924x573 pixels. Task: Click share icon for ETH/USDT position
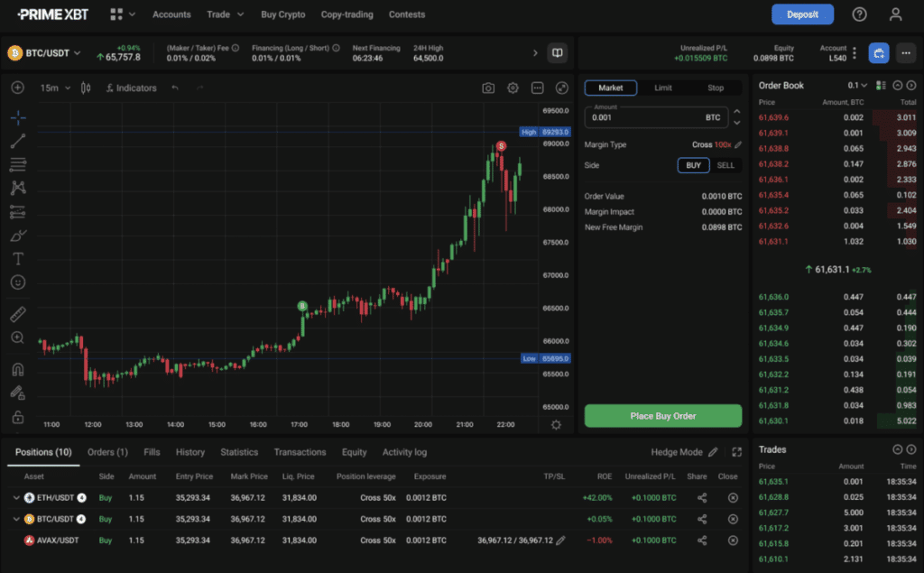(x=702, y=497)
